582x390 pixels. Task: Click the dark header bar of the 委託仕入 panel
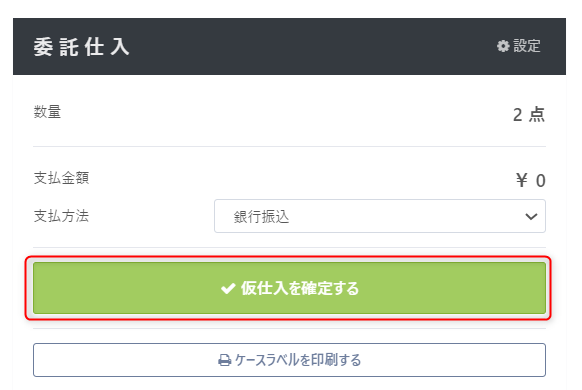pyautogui.click(x=289, y=46)
